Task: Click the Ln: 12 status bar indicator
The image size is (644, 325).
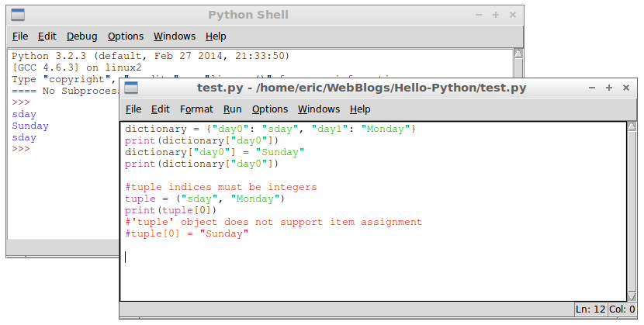Action: tap(590, 309)
